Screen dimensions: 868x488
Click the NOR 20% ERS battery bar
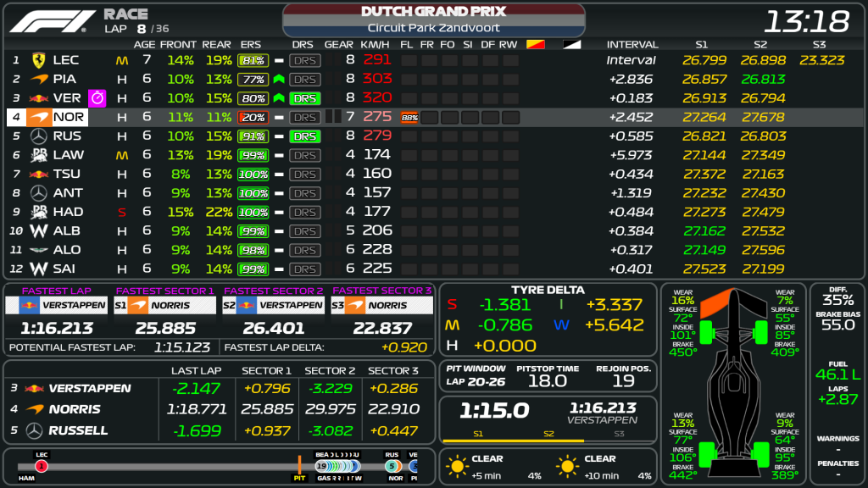253,117
